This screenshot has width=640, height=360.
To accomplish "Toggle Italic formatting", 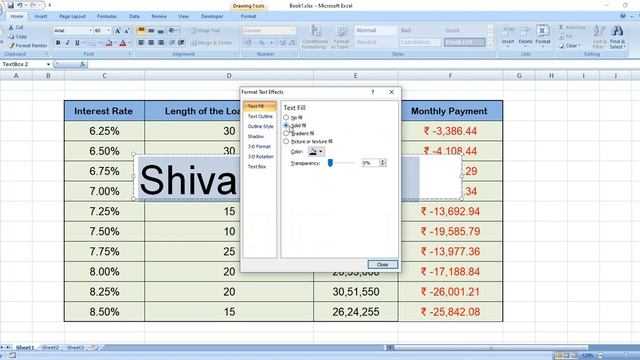I will click(x=67, y=43).
